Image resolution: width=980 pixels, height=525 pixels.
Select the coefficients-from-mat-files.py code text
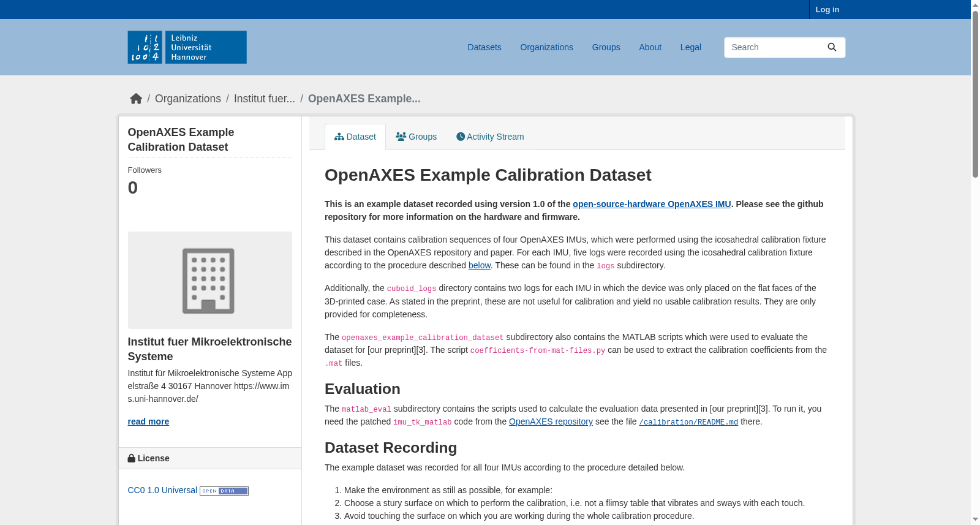click(x=538, y=350)
